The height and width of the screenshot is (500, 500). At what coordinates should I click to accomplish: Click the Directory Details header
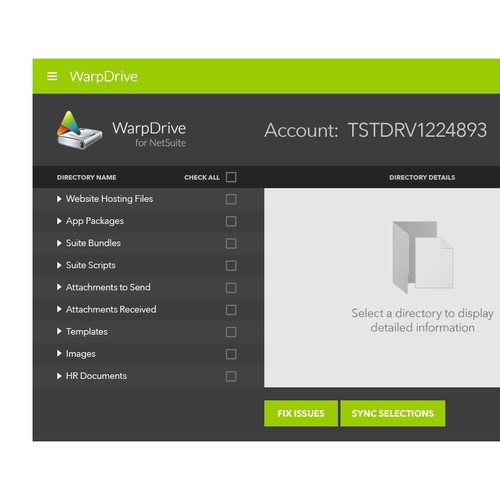[422, 177]
